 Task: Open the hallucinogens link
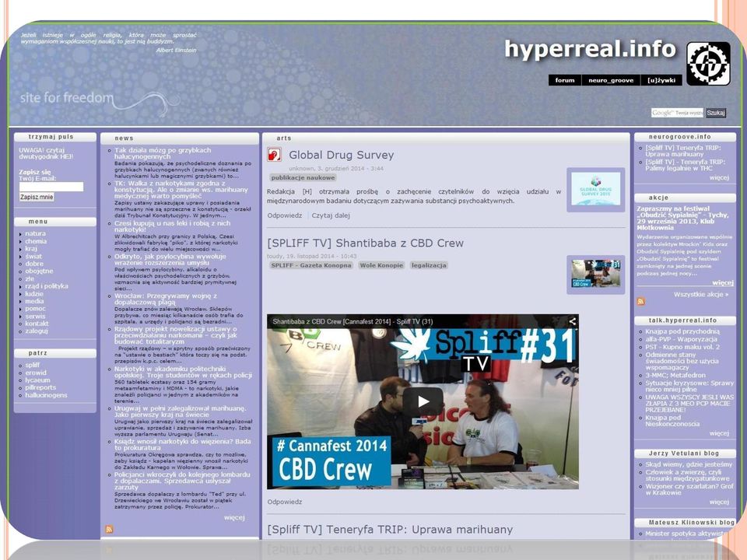pos(46,395)
